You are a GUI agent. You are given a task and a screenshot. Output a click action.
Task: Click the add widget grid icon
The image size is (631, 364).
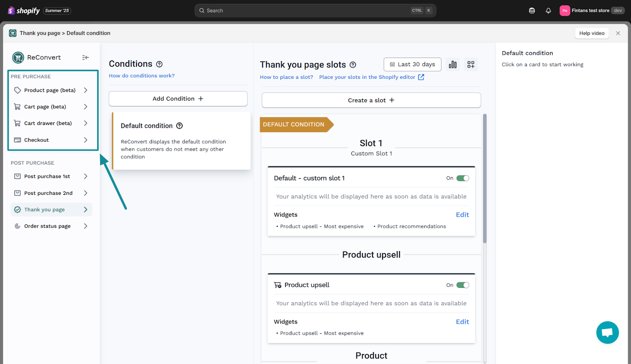pos(471,65)
